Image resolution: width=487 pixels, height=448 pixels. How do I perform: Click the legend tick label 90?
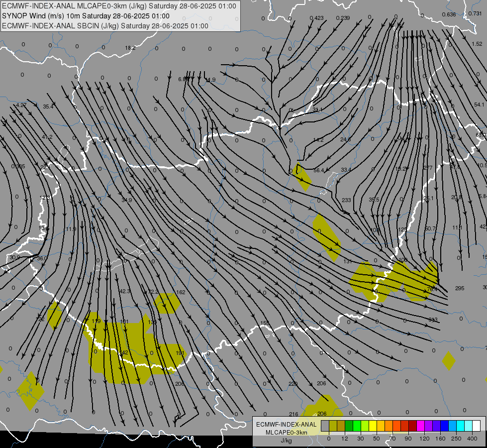click(408, 439)
